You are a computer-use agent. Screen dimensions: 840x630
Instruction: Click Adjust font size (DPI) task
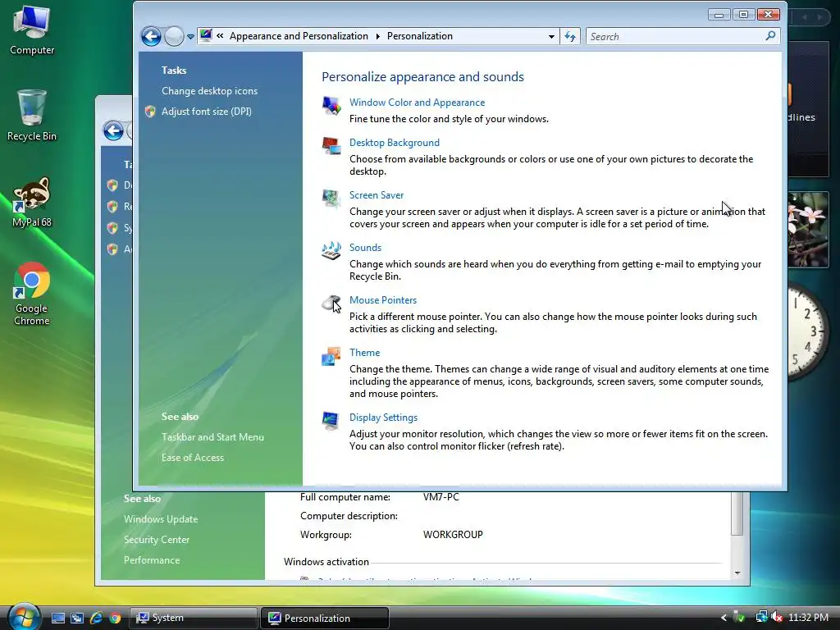[x=206, y=112]
